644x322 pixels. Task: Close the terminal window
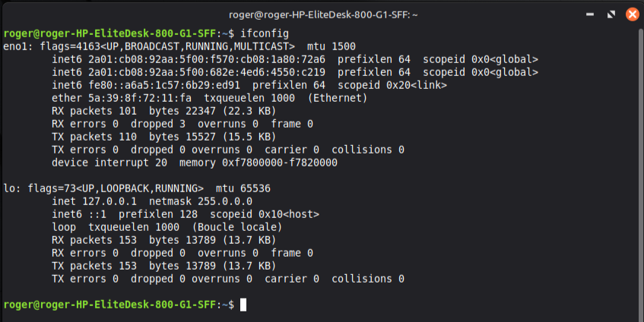(x=631, y=14)
